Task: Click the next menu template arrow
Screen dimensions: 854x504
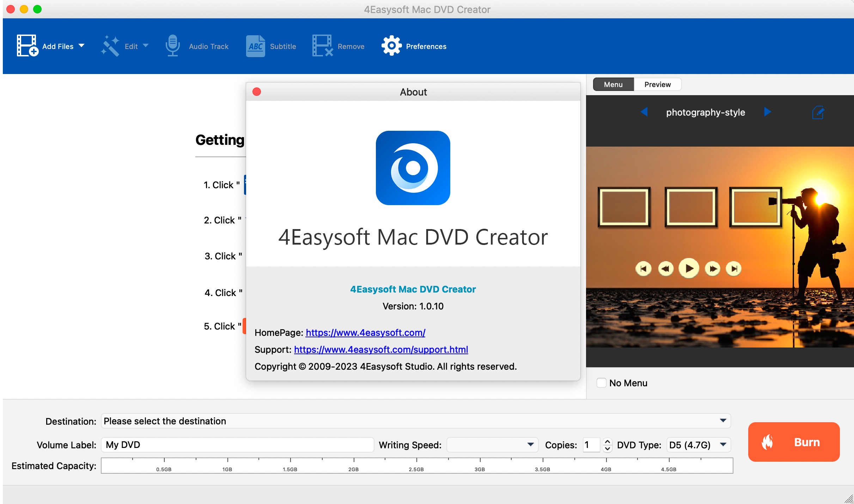Action: (768, 112)
